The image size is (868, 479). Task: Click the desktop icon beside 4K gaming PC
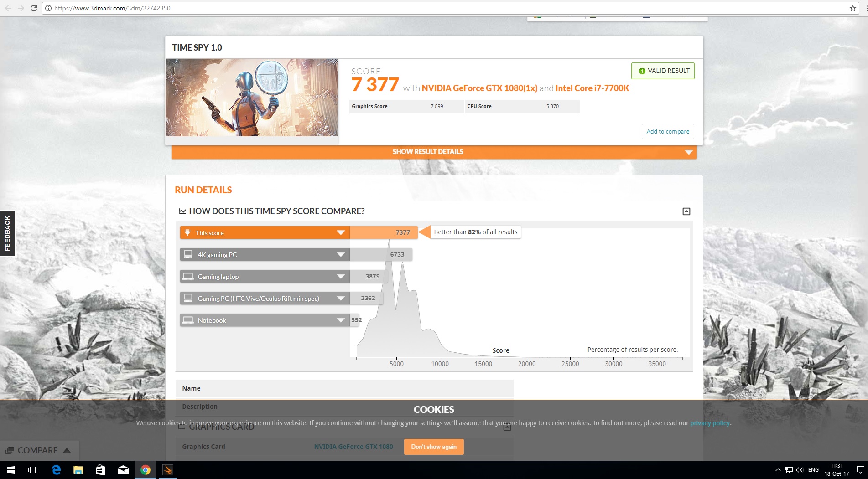click(x=188, y=254)
